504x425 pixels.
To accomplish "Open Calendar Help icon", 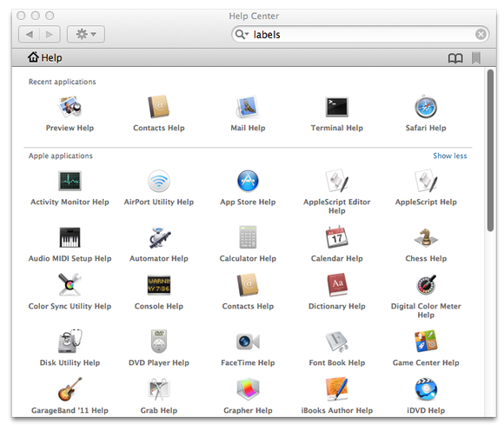I will (x=336, y=237).
